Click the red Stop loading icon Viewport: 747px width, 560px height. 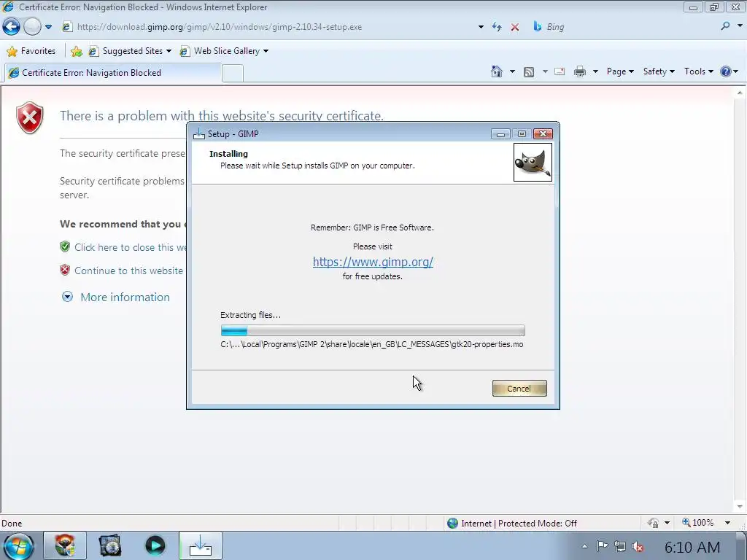[514, 27]
